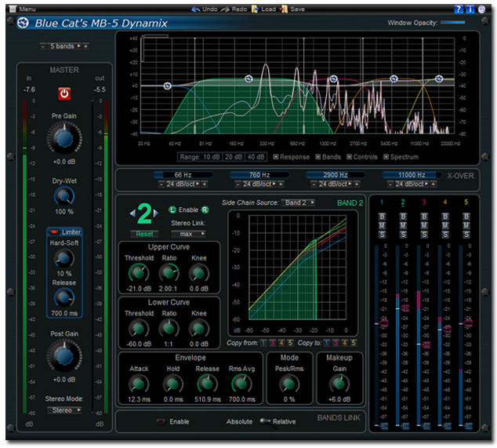Toggle the left channel L enable
The height and width of the screenshot is (448, 497).
(172, 209)
